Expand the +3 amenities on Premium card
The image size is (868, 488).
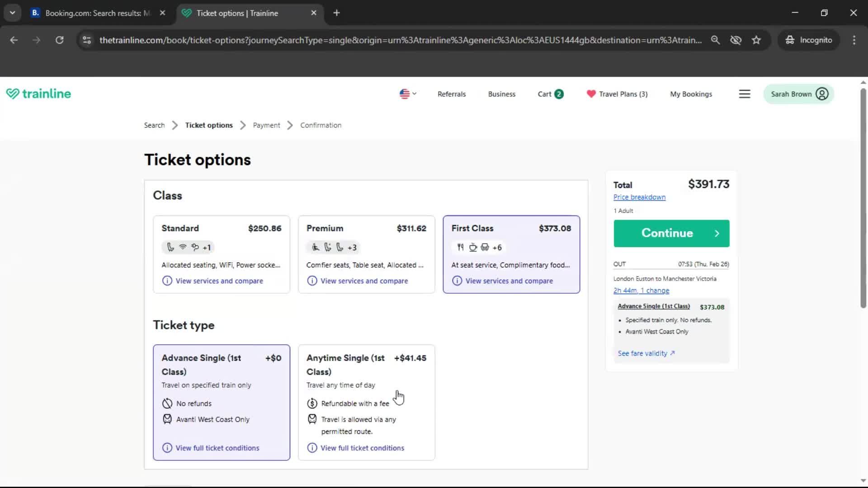[352, 247]
